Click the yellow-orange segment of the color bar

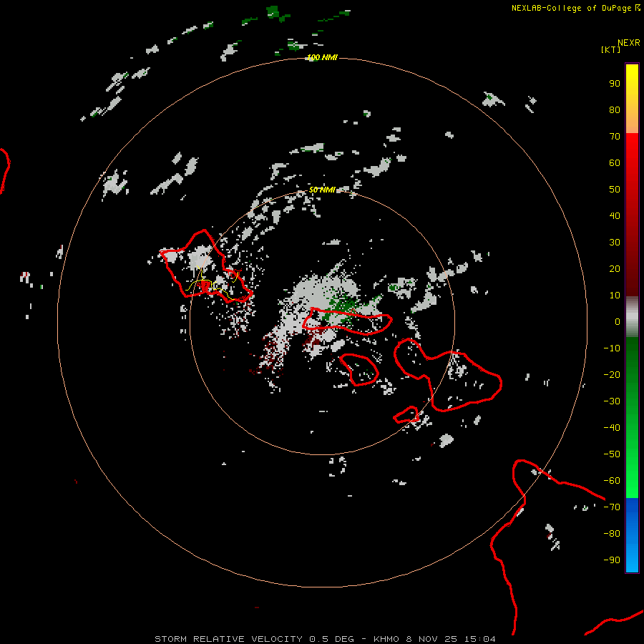632,99
